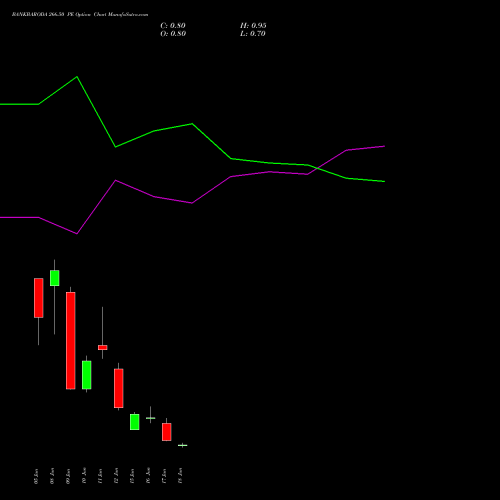The width and height of the screenshot is (500, 500).
Task: Select the green candle above 15 label
Action: pyautogui.click(x=135, y=422)
